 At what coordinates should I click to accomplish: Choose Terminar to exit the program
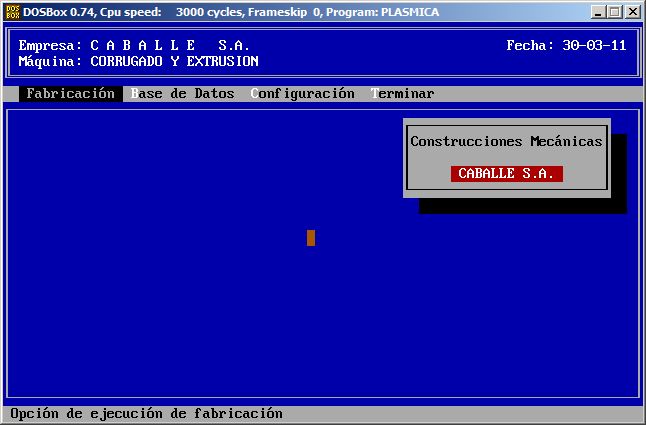point(403,94)
